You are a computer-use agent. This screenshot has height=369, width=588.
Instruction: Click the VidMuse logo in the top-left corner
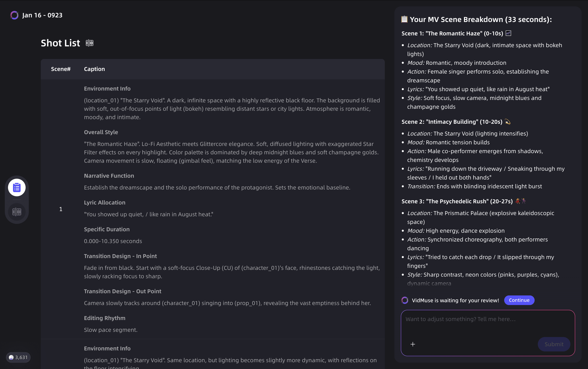[14, 15]
